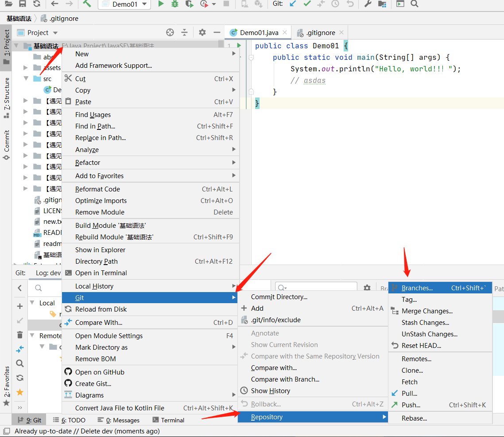
Task: Open the 9: Git tool window button
Action: (29, 420)
